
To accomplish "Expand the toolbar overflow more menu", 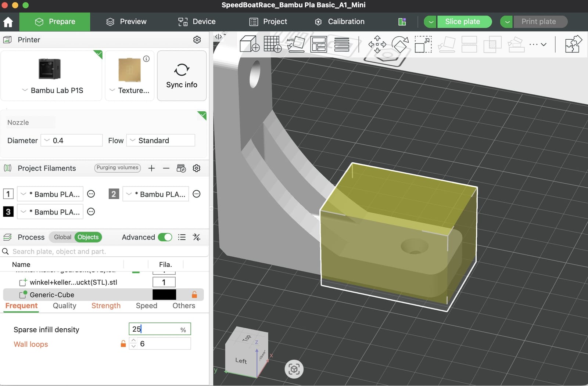I will (x=538, y=44).
